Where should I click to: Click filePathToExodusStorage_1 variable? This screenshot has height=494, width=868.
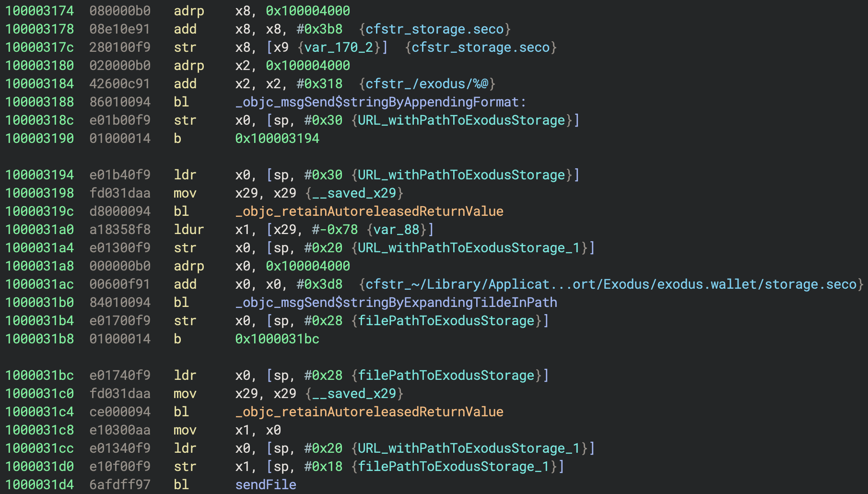(454, 466)
